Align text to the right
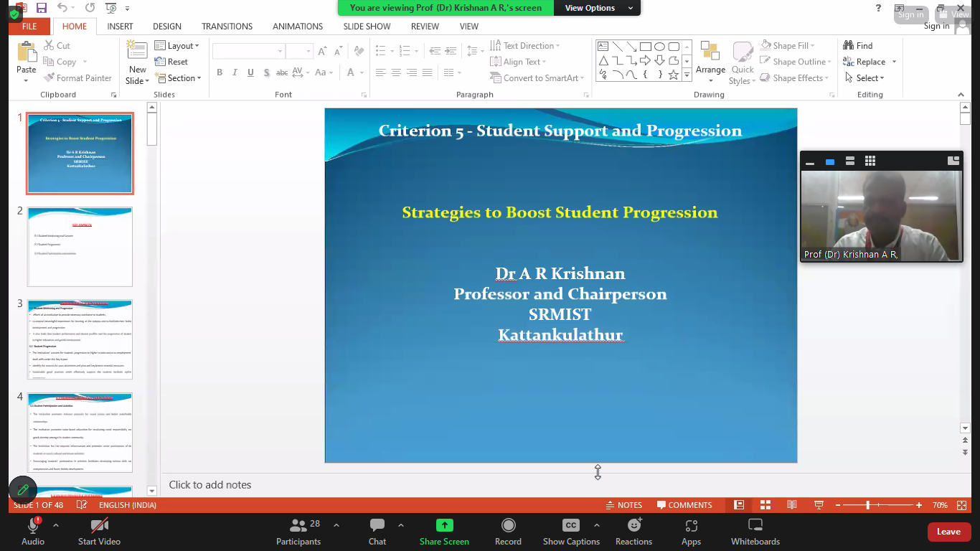Viewport: 980px width, 551px height. [412, 72]
